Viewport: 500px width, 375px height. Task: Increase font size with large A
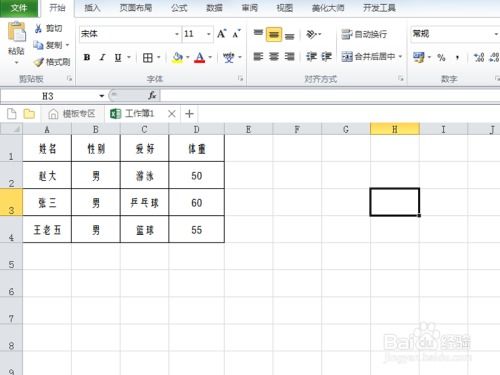click(221, 34)
